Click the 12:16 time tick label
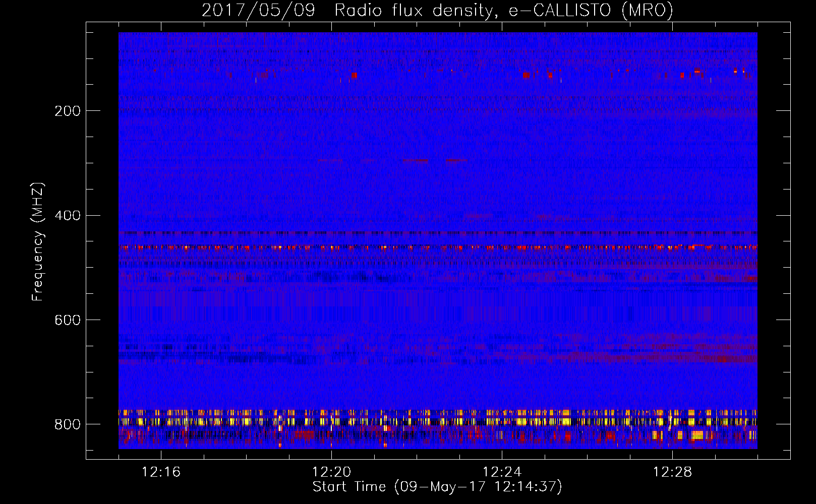This screenshot has height=504, width=816. pyautogui.click(x=161, y=472)
